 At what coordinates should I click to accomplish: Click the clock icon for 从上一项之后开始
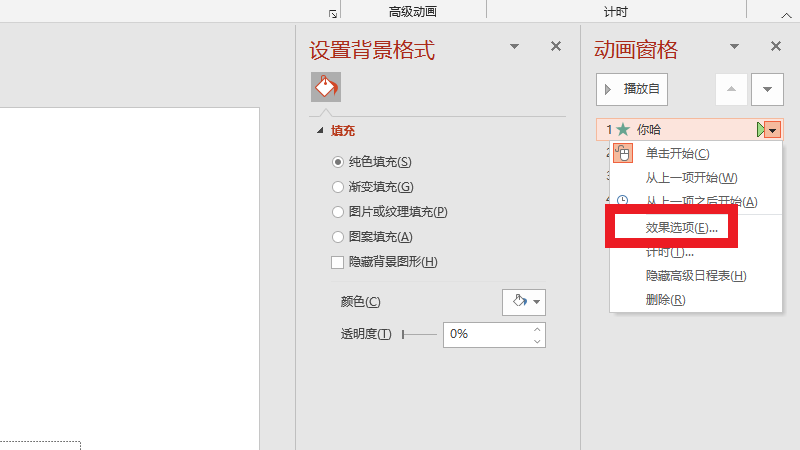point(623,201)
